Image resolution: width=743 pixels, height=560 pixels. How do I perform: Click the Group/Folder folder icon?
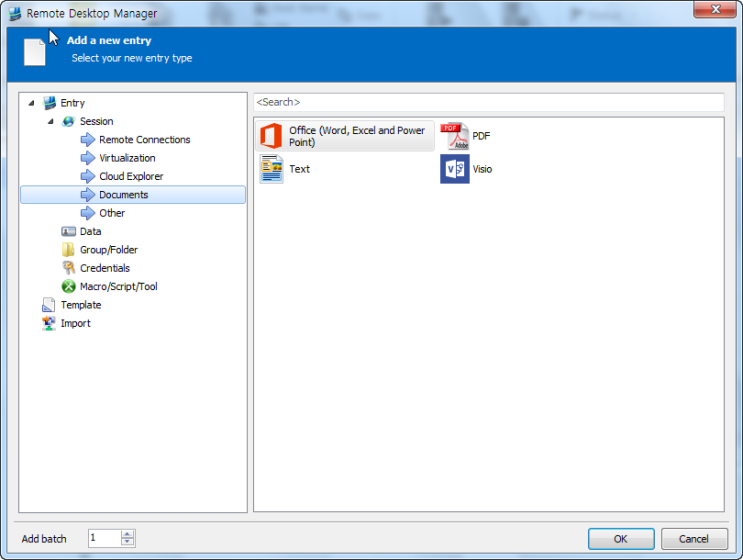pyautogui.click(x=68, y=250)
